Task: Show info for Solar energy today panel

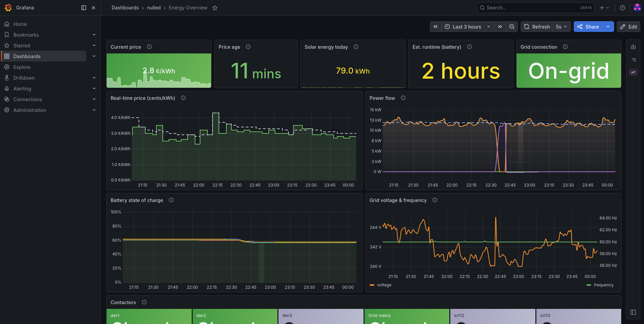Action: click(356, 47)
